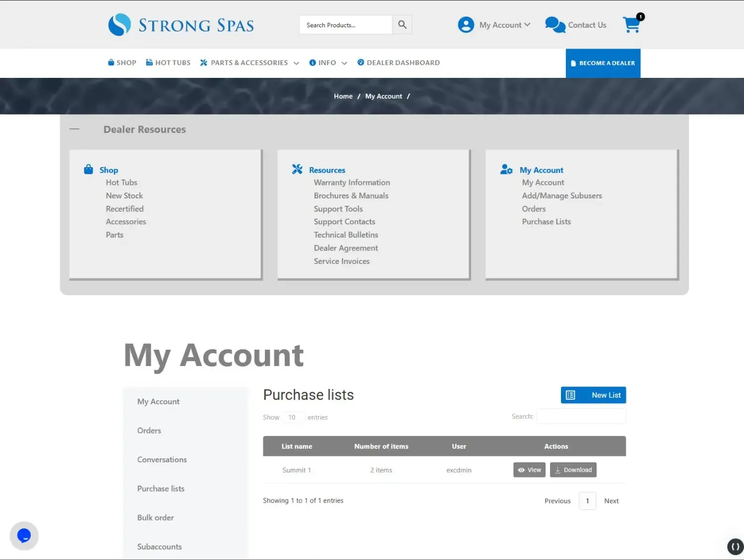Expand the My Account header dropdown
744x560 pixels.
click(x=527, y=25)
